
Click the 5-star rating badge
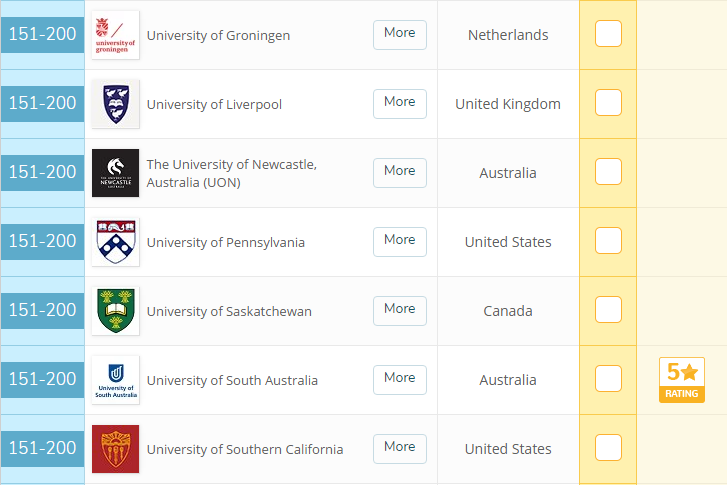pos(681,380)
